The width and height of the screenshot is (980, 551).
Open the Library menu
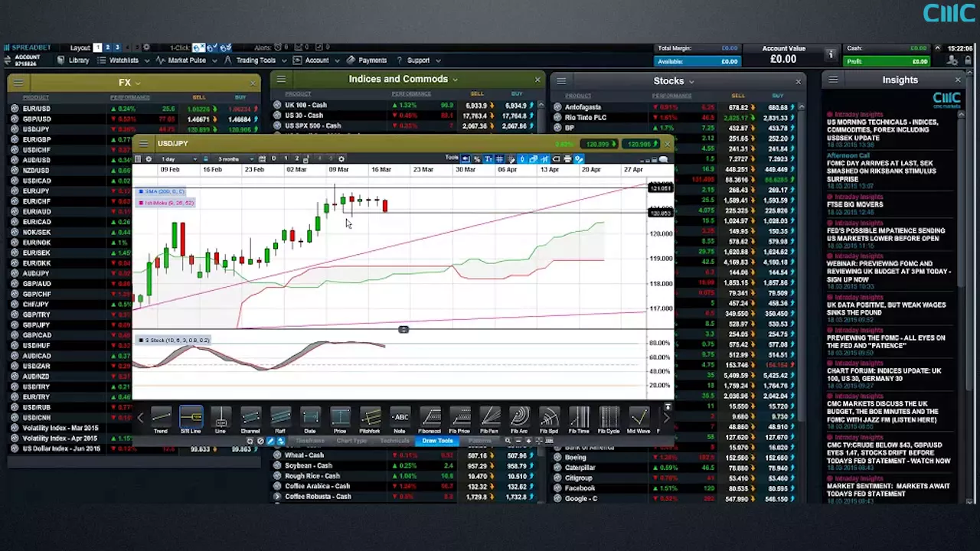pos(73,60)
